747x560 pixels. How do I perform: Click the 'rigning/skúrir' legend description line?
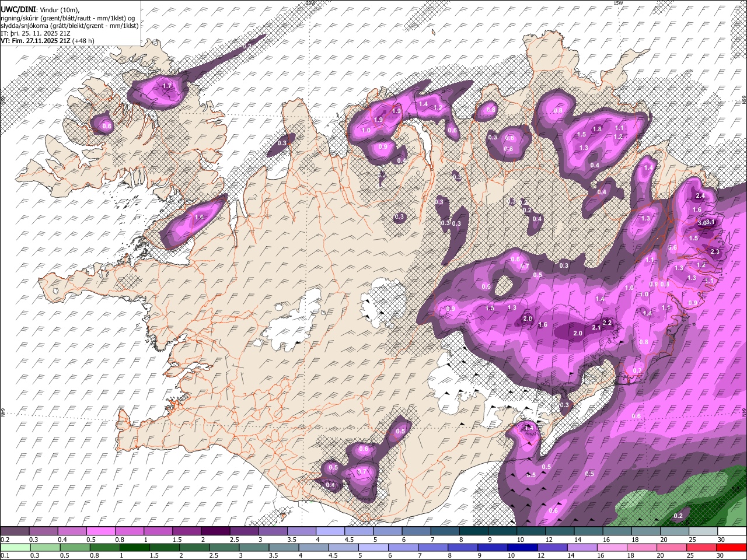coord(68,17)
